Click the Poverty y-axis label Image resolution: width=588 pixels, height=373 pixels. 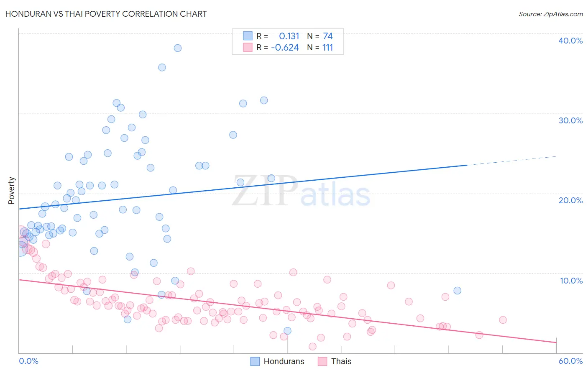point(11,191)
